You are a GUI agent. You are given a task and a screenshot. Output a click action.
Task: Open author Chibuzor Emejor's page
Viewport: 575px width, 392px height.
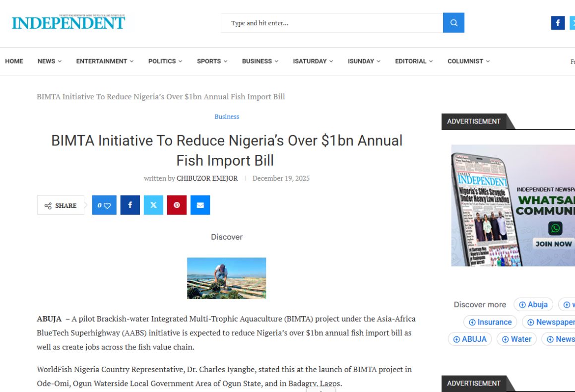207,179
